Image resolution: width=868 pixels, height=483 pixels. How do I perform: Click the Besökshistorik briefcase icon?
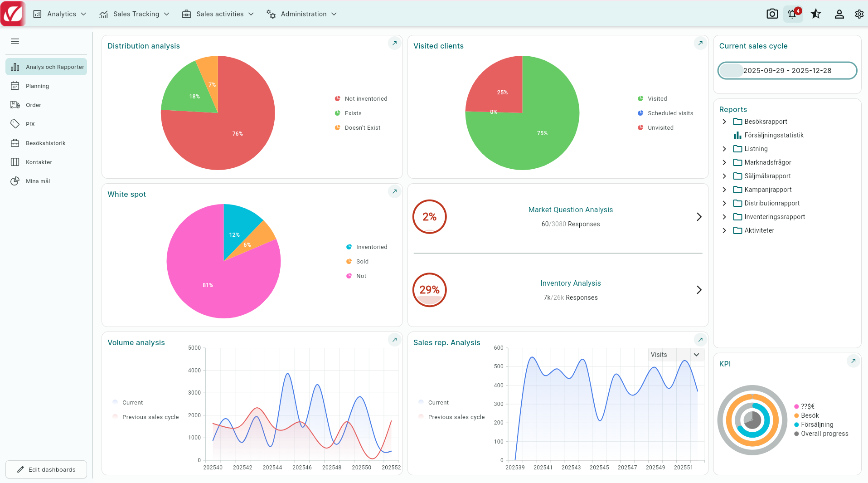[x=15, y=143]
